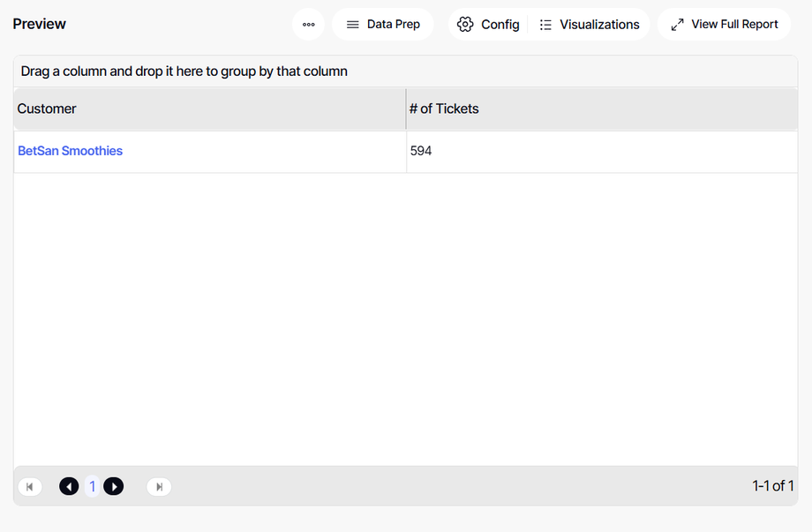Sort by the Customer column header
Viewport: 812px width, 532px height.
[47, 109]
